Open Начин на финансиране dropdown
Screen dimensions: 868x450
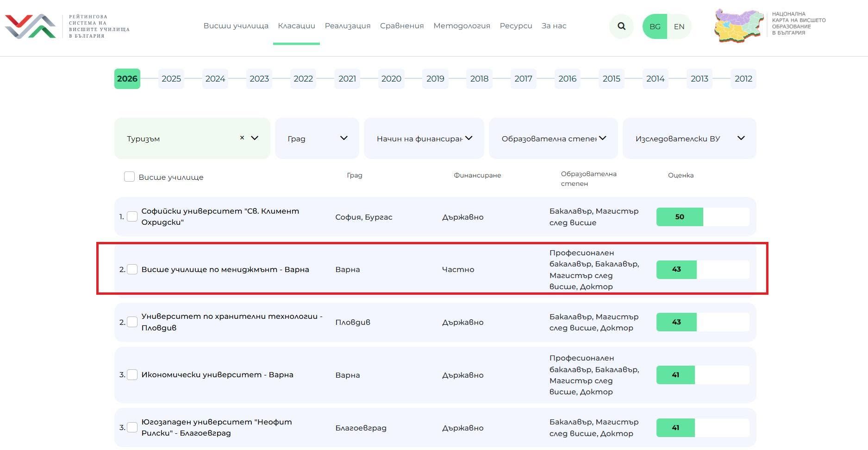pyautogui.click(x=424, y=138)
